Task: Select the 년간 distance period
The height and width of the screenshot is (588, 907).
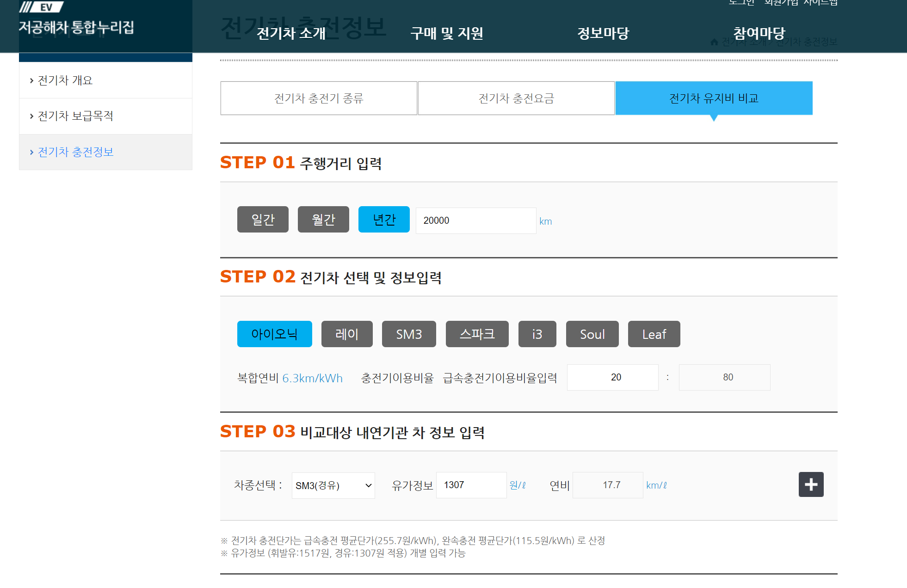Action: (x=384, y=219)
